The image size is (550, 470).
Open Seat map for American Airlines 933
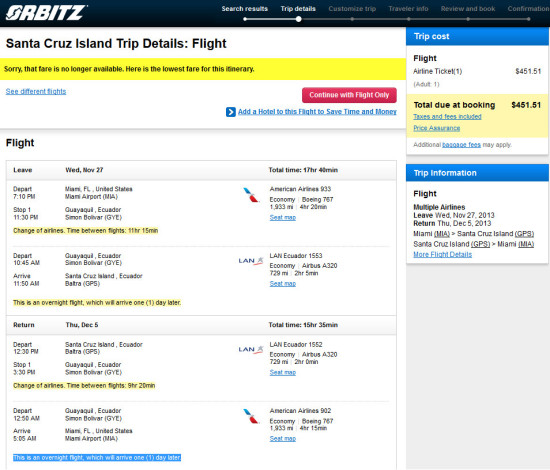coord(283,217)
